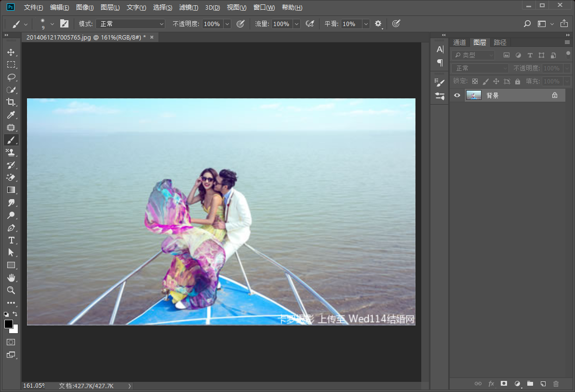Viewport: 575px width, 392px height.
Task: Open the 滤镜(T) menu
Action: 188,8
